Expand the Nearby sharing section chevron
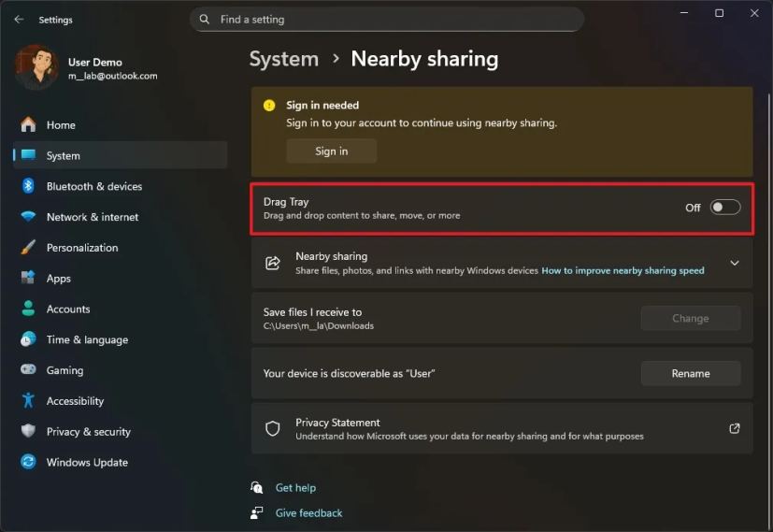 [734, 264]
